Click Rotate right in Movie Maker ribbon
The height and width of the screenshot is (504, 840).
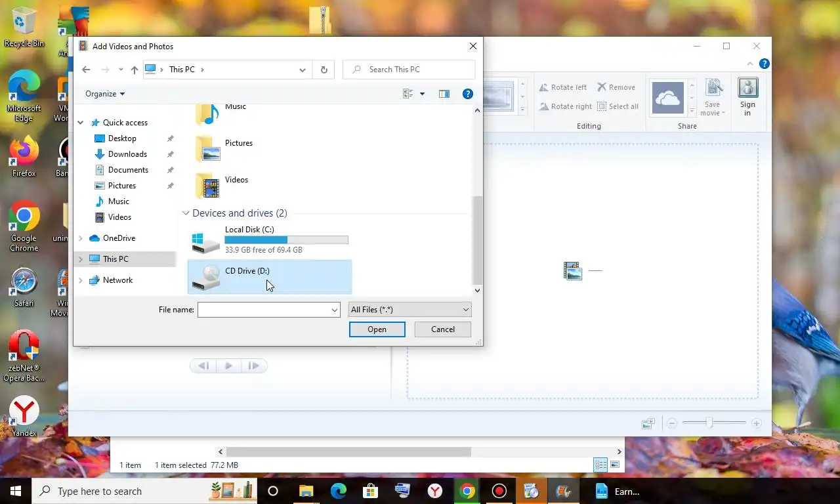[566, 106]
